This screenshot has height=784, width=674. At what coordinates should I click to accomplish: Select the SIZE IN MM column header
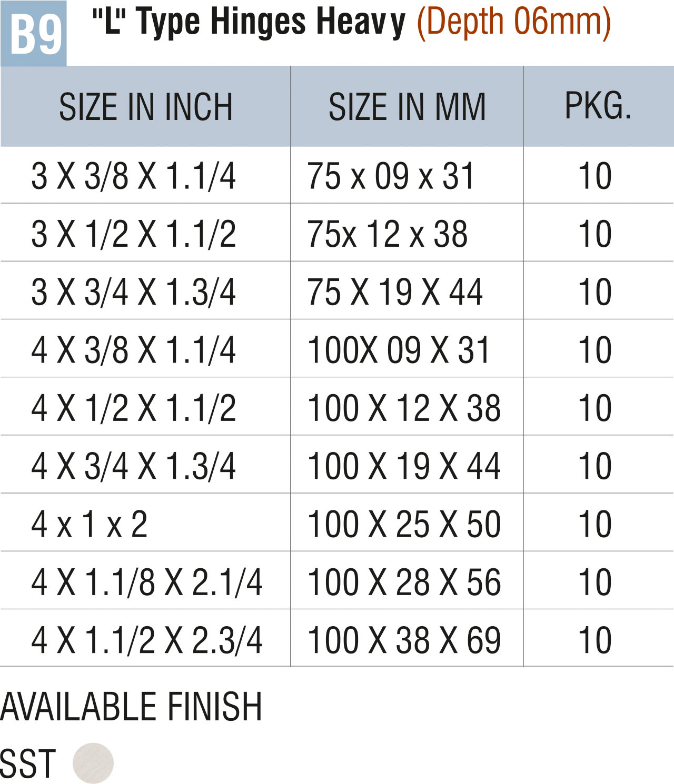407,107
